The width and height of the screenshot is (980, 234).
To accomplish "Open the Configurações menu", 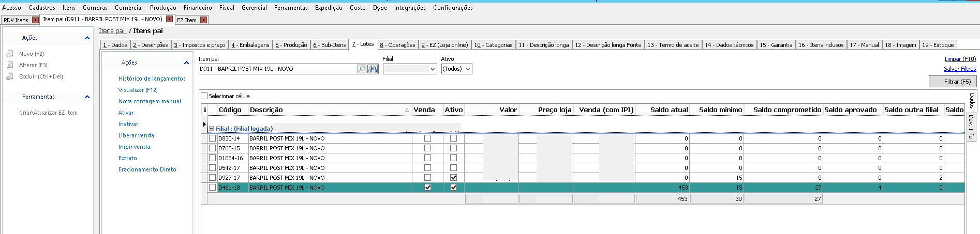I will pyautogui.click(x=453, y=8).
